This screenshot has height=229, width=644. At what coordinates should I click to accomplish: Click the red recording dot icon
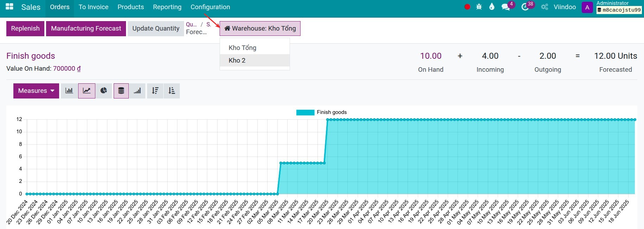(467, 7)
